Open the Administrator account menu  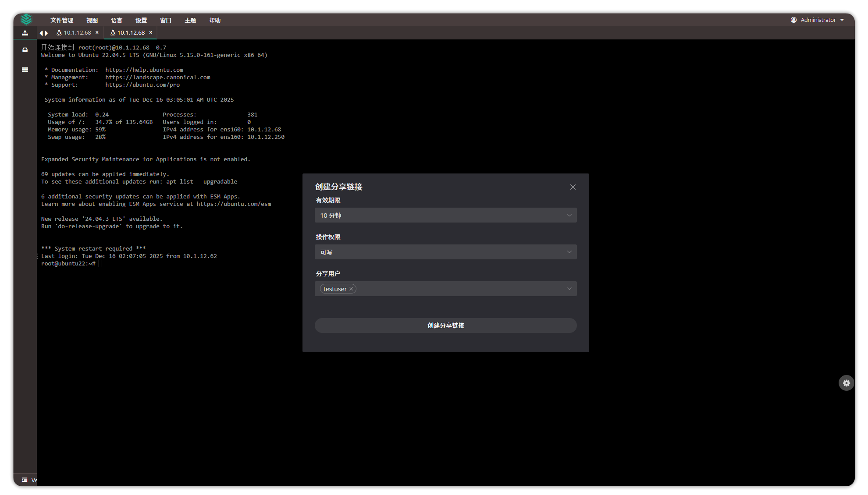[x=817, y=20]
